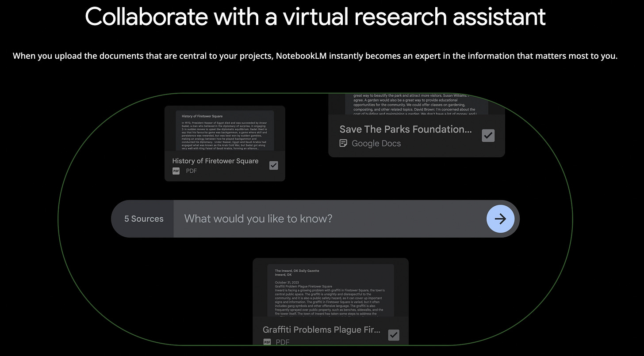Toggle the Graffiti Problems Plague source checkbox
The width and height of the screenshot is (644, 356).
[393, 335]
